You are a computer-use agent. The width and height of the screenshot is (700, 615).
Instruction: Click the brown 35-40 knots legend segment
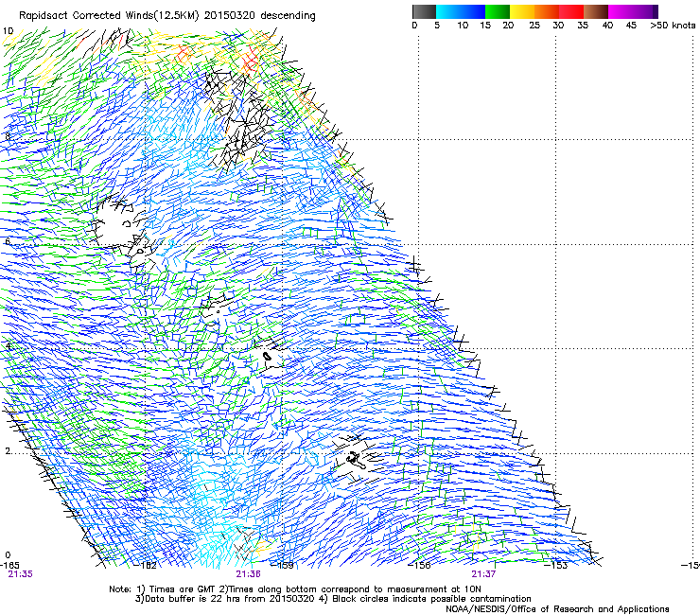596,11
